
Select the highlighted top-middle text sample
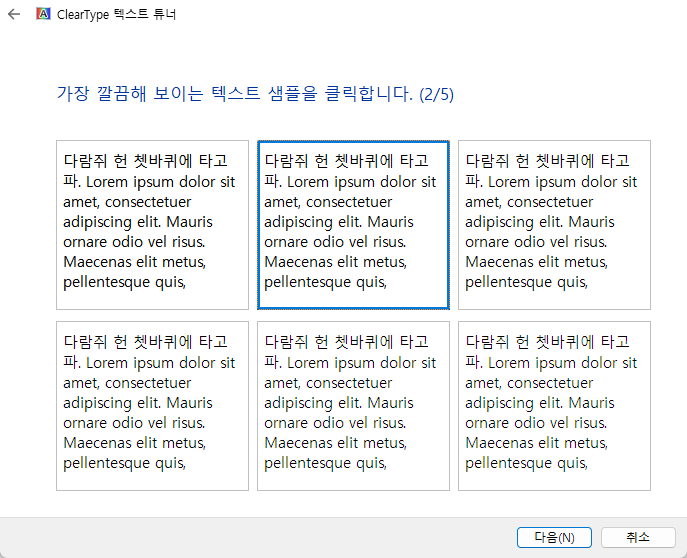pyautogui.click(x=353, y=225)
